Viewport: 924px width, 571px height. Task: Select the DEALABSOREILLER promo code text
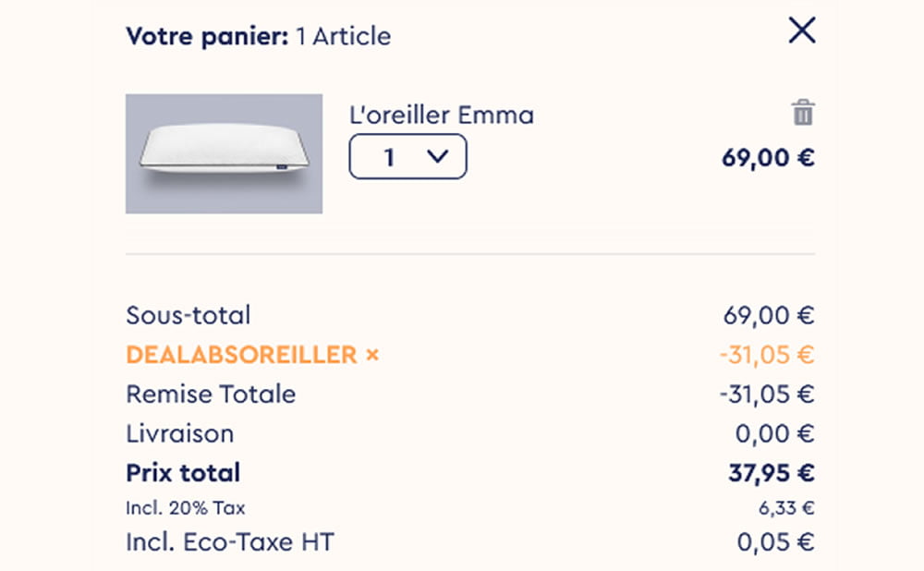[x=241, y=355]
